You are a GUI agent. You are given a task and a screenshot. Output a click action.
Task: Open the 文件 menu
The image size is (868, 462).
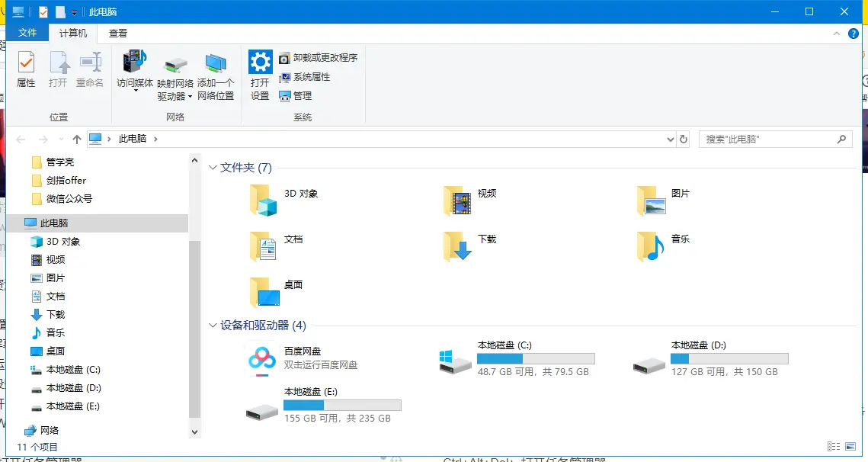(x=27, y=33)
